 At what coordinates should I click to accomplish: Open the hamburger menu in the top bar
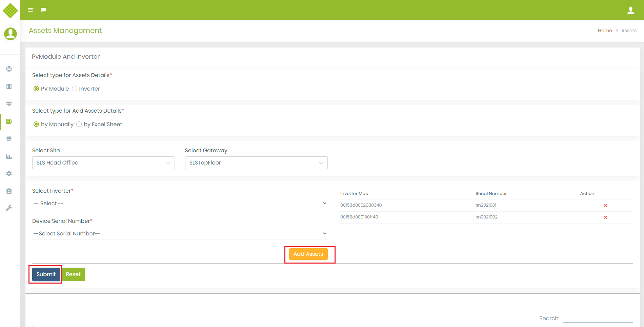[x=30, y=9]
